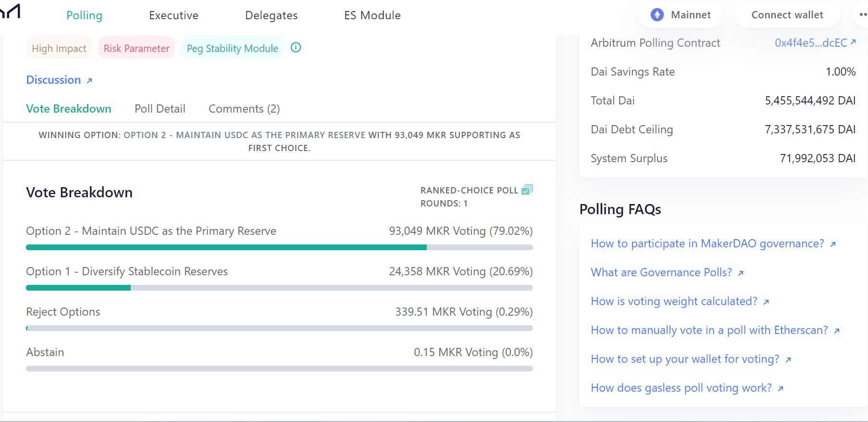The image size is (868, 422).
Task: Click the Total Dai 5,455,544,492 DAI value
Action: pos(810,101)
